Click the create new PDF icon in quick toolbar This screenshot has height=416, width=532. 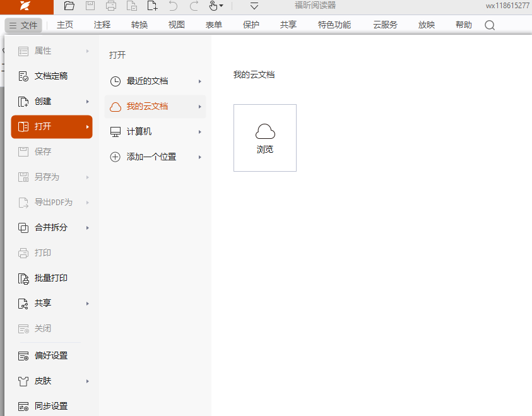click(x=152, y=6)
